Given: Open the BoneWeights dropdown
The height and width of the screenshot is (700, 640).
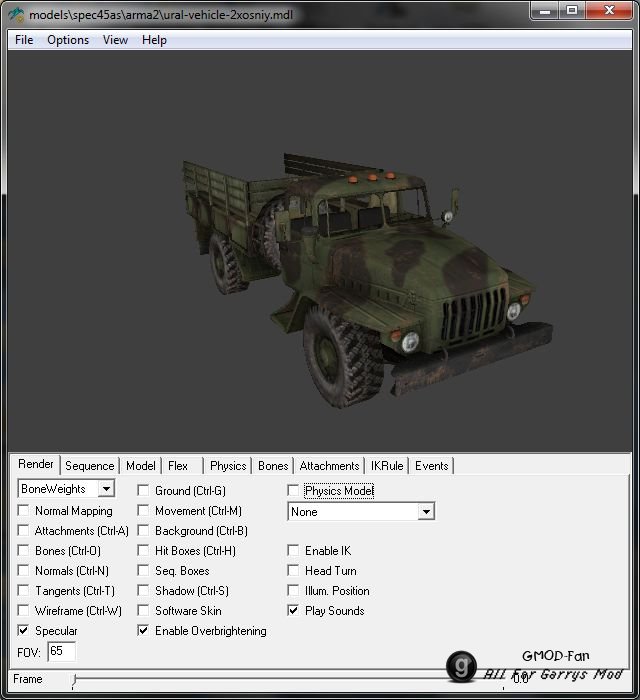Looking at the screenshot, I should (106, 489).
